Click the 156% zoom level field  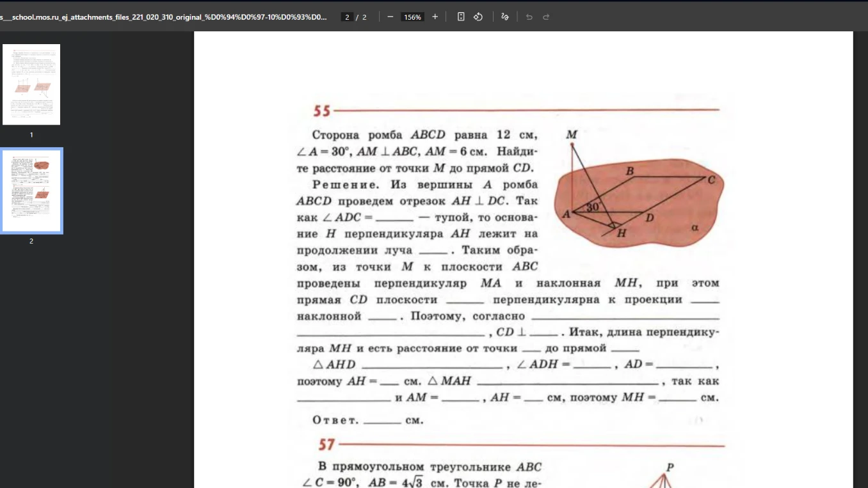413,17
